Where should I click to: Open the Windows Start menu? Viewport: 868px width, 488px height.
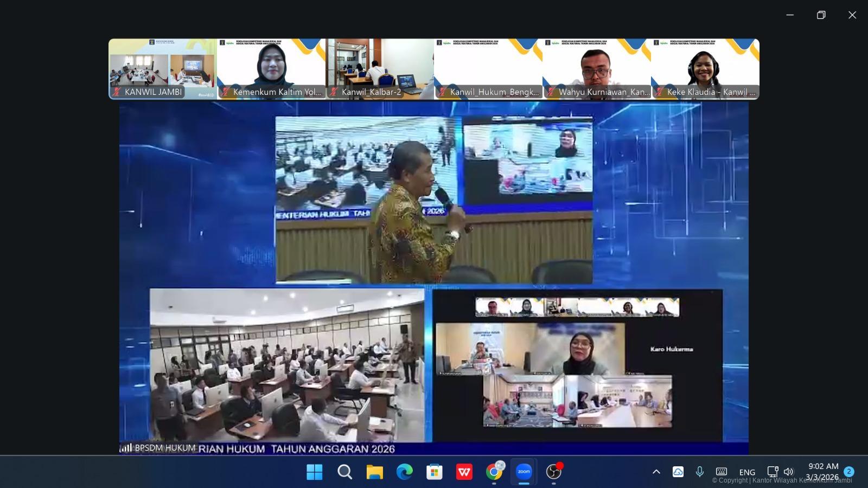click(x=315, y=472)
